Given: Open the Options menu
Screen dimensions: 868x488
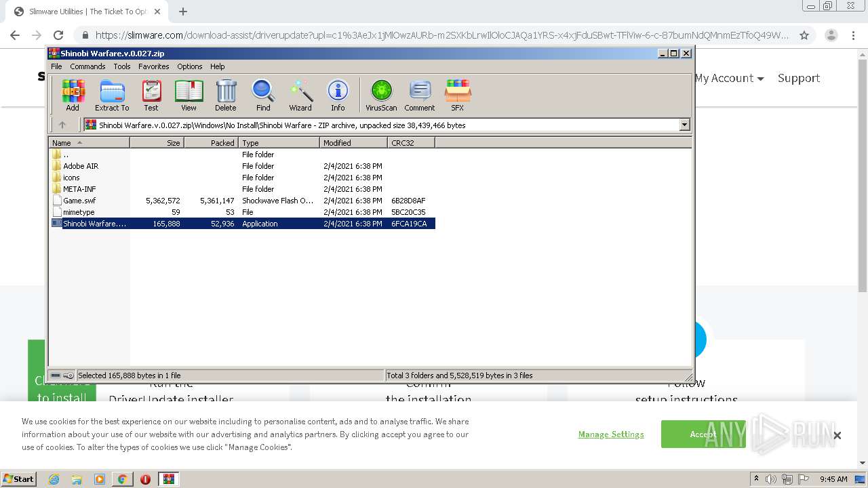Looking at the screenshot, I should pyautogui.click(x=190, y=66).
